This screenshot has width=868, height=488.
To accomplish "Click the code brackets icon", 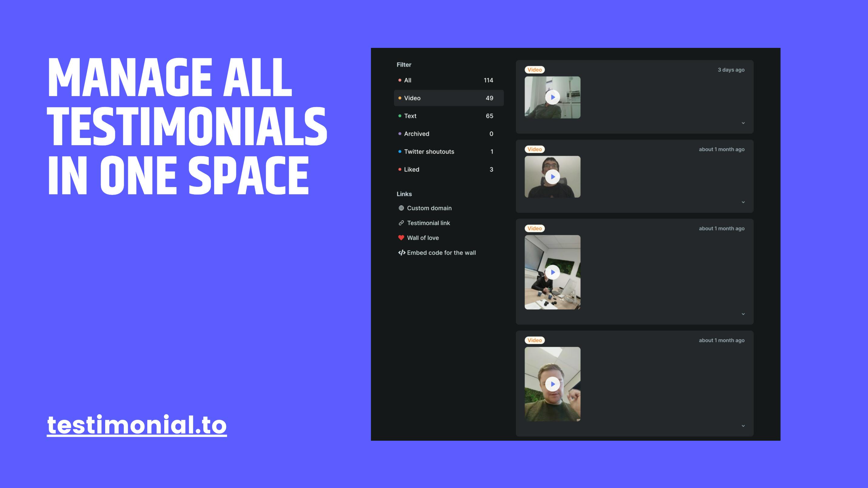I will (x=402, y=252).
